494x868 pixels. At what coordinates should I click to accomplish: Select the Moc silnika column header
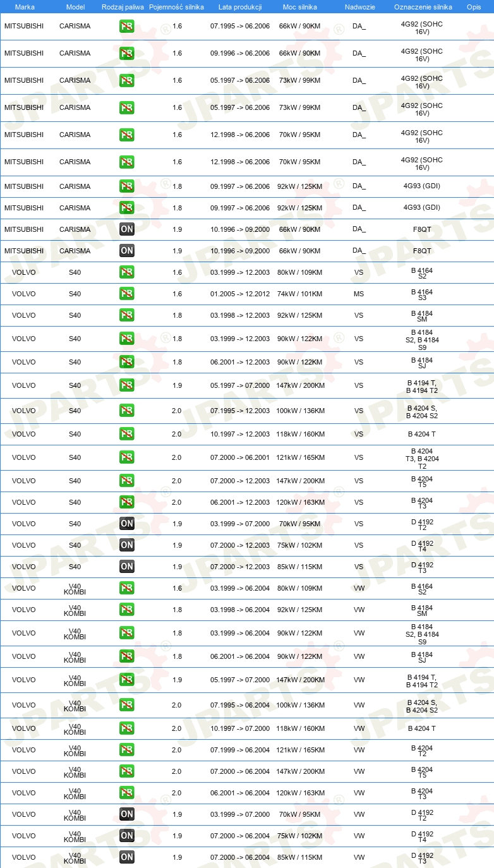pyautogui.click(x=300, y=7)
